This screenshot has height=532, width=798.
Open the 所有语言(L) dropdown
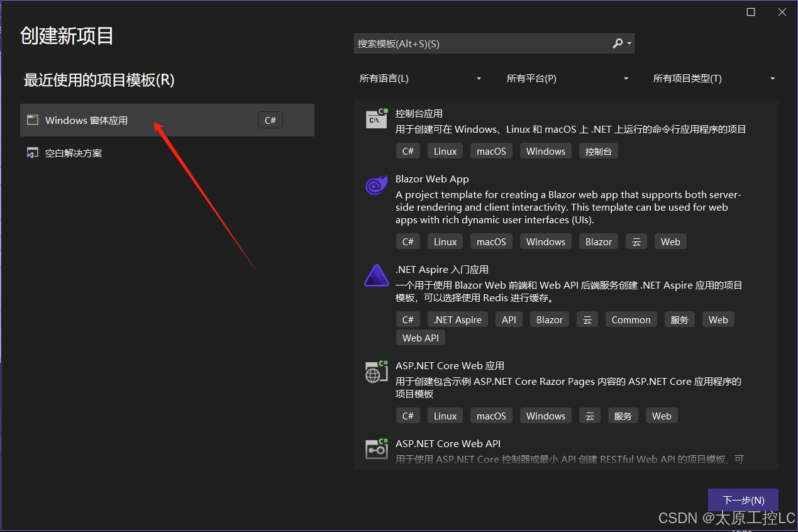[x=420, y=79]
